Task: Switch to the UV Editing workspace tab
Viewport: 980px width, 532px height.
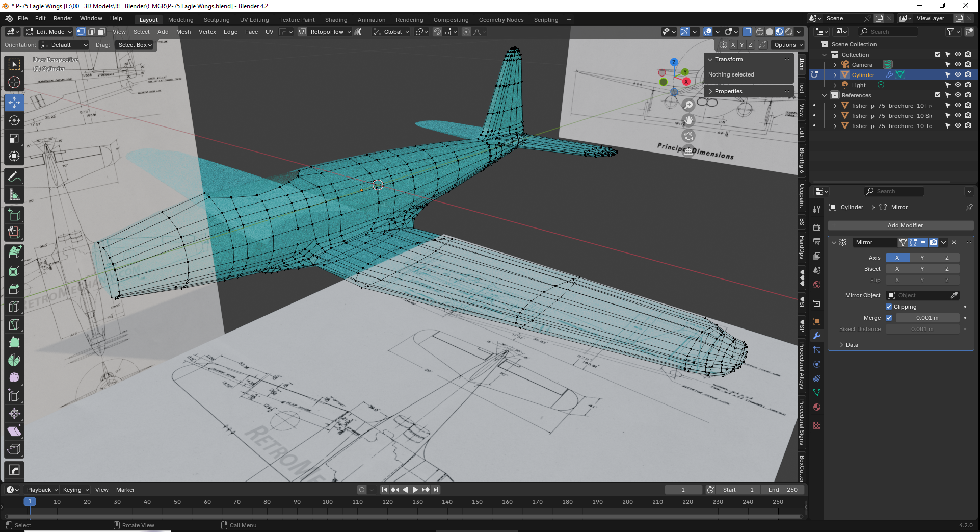Action: [254, 20]
